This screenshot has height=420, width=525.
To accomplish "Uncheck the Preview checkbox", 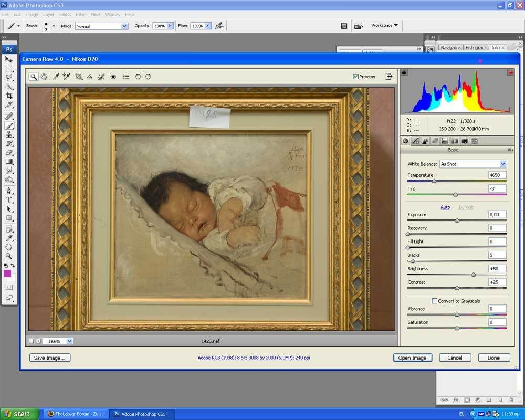I will point(356,77).
